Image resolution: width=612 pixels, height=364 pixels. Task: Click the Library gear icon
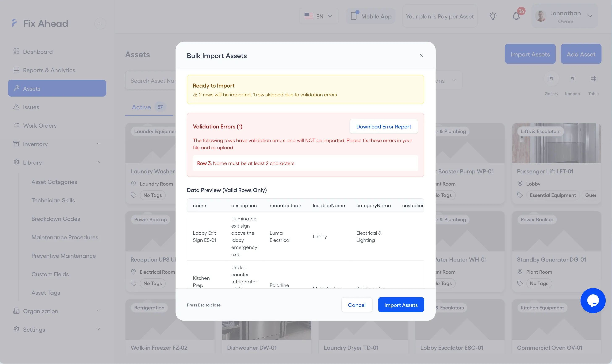(16, 162)
